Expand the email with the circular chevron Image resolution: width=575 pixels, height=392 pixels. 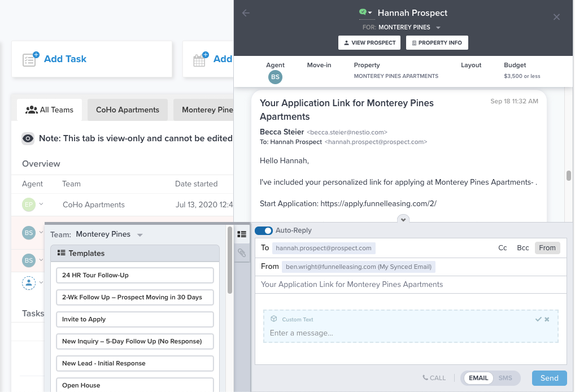tap(403, 219)
